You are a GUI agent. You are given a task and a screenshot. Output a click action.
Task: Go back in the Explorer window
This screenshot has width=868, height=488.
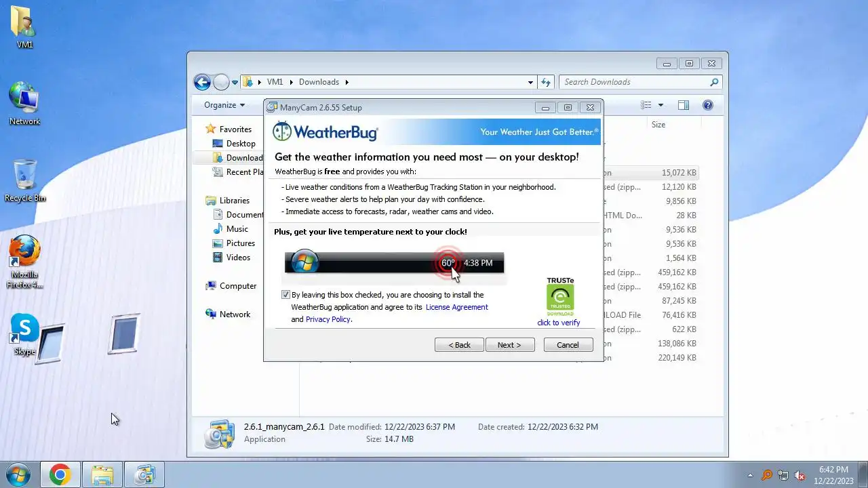click(x=202, y=82)
